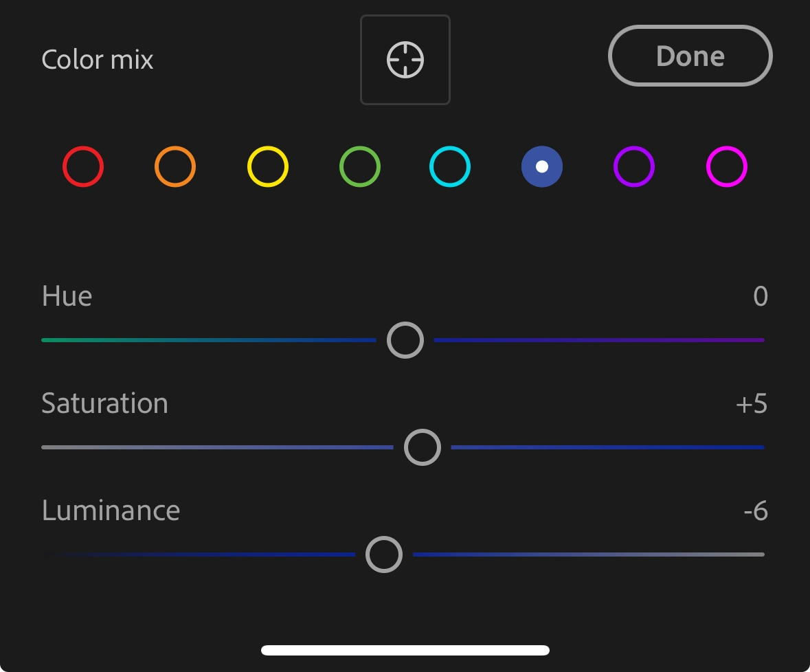
Task: Select the purple color channel
Action: 634,166
